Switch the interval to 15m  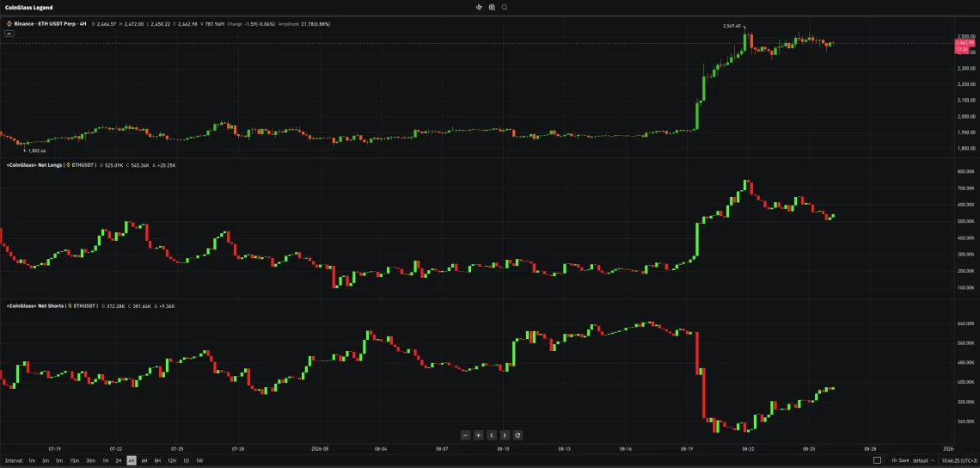click(75, 460)
